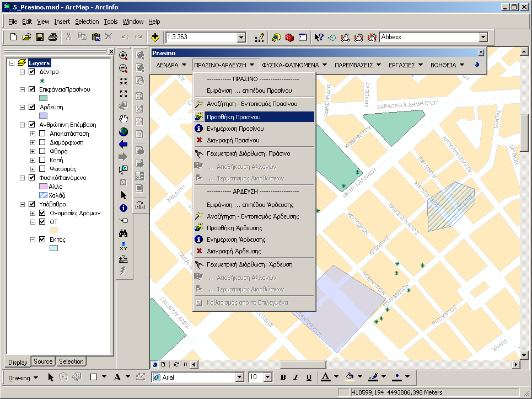Choose the Select Elements arrow tool
Screen dimensions: 532x399
point(123,195)
